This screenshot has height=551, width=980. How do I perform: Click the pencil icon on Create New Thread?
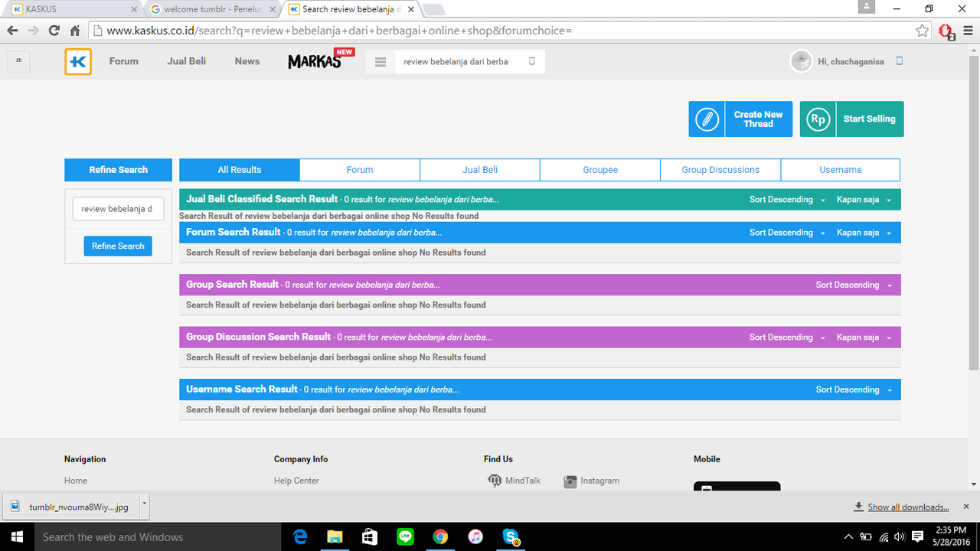pyautogui.click(x=707, y=119)
